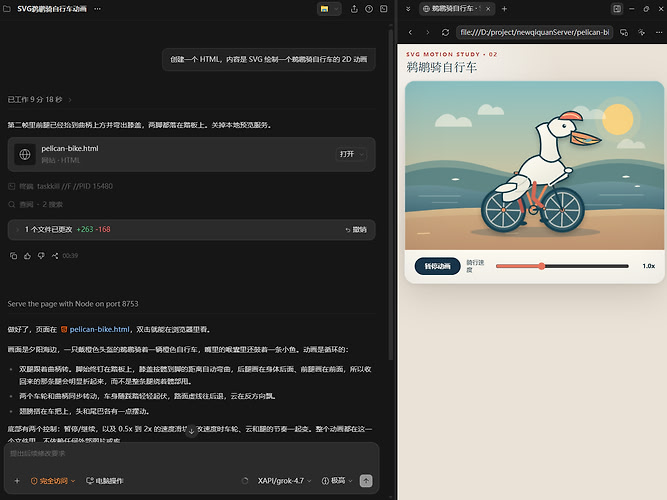The height and width of the screenshot is (500, 667).
Task: Click the pelican animation canvas
Action: [x=534, y=166]
